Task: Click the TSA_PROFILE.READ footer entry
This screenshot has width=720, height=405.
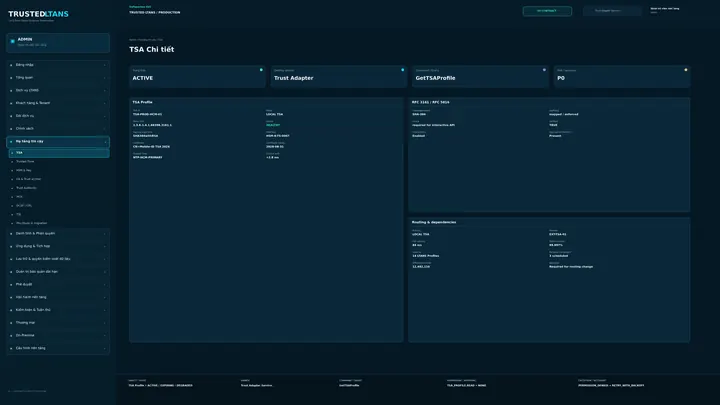Action: point(466,386)
